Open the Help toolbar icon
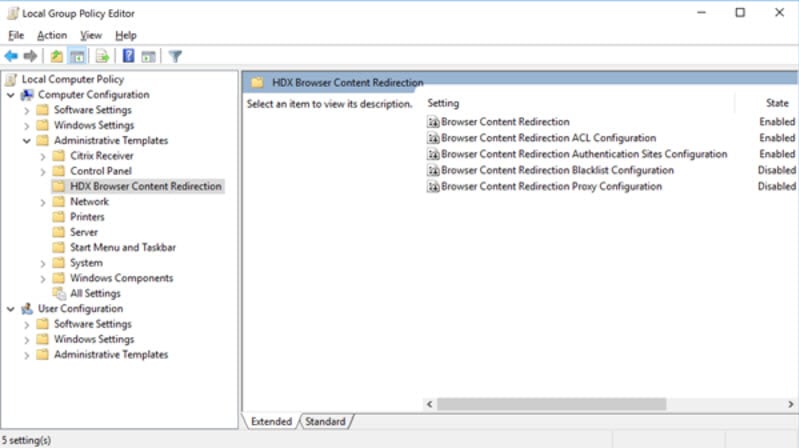 pyautogui.click(x=128, y=56)
